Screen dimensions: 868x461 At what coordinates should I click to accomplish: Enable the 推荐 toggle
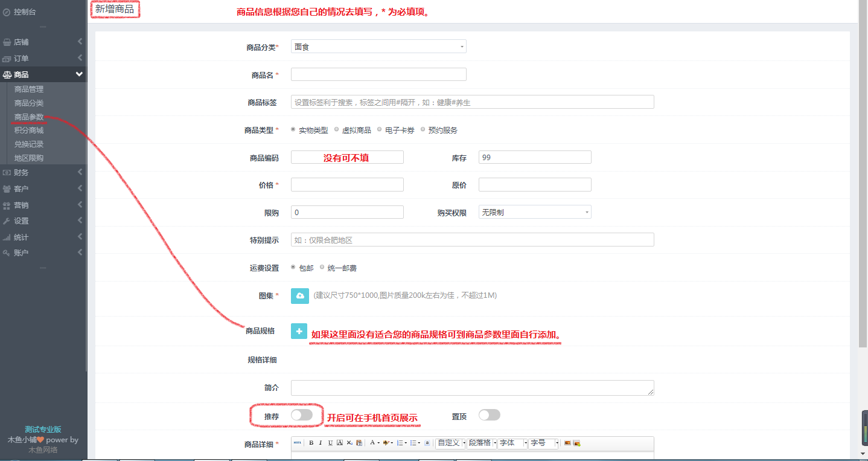pos(303,415)
